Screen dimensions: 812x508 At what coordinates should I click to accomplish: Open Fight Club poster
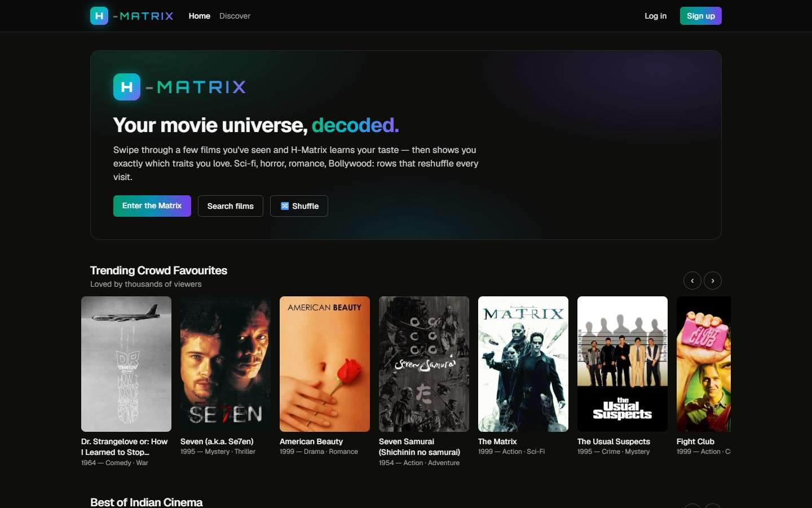click(x=704, y=364)
